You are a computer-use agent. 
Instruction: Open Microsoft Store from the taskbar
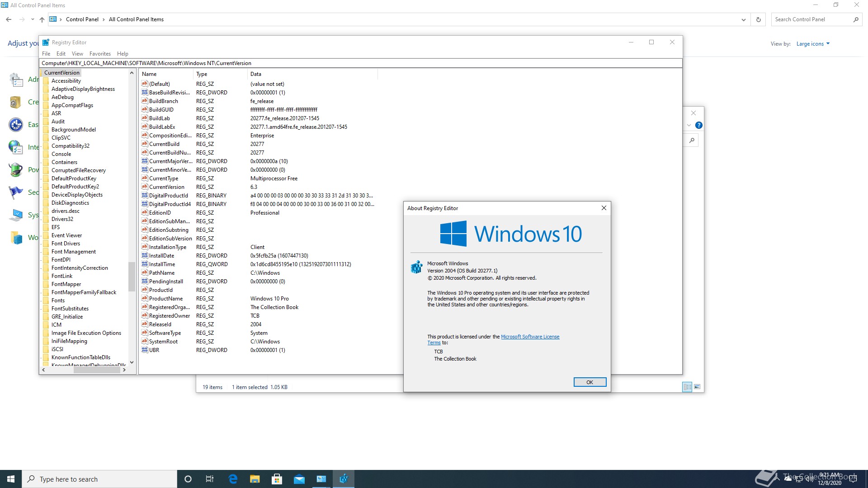point(277,479)
